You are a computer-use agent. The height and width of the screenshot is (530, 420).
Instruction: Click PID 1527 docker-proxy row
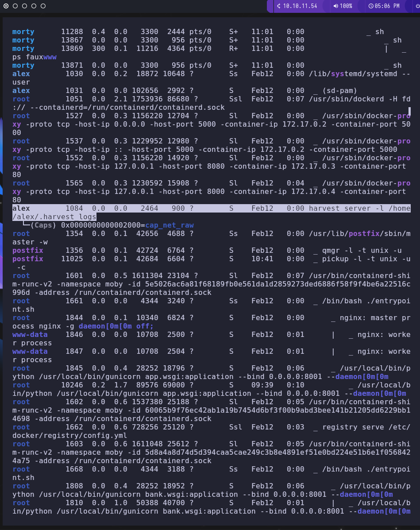click(74, 116)
